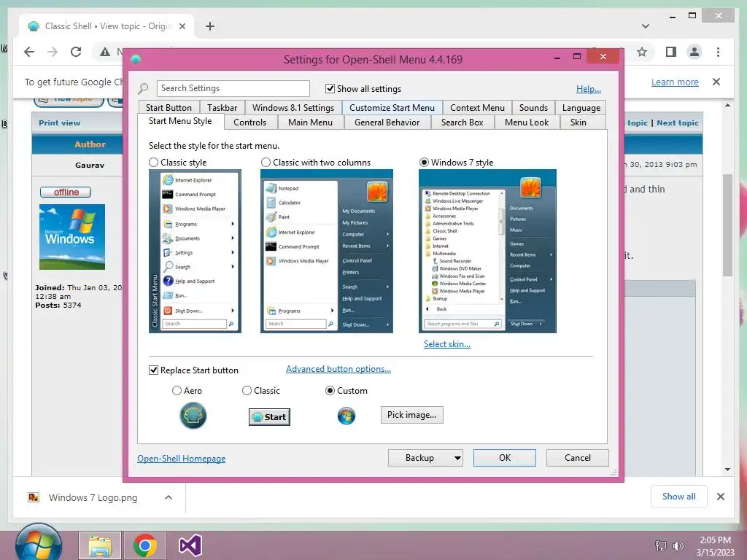Open File Explorer from the taskbar

[100, 545]
